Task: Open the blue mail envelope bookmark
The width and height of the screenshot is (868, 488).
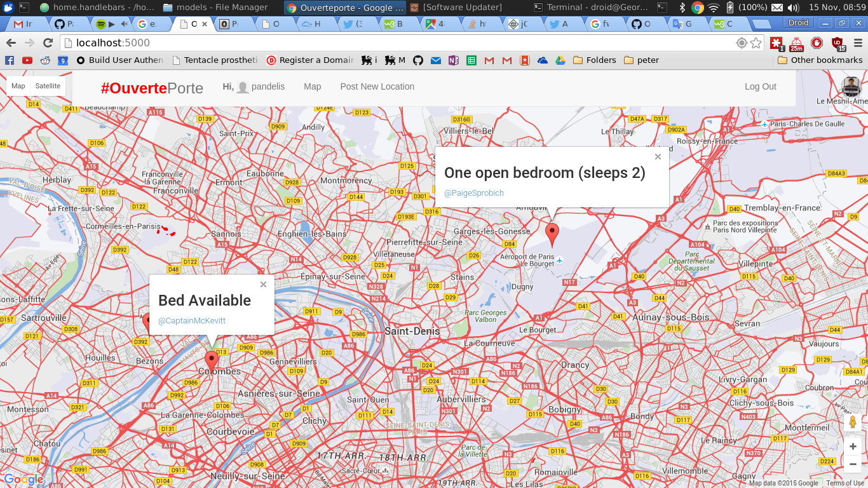Action: click(435, 60)
